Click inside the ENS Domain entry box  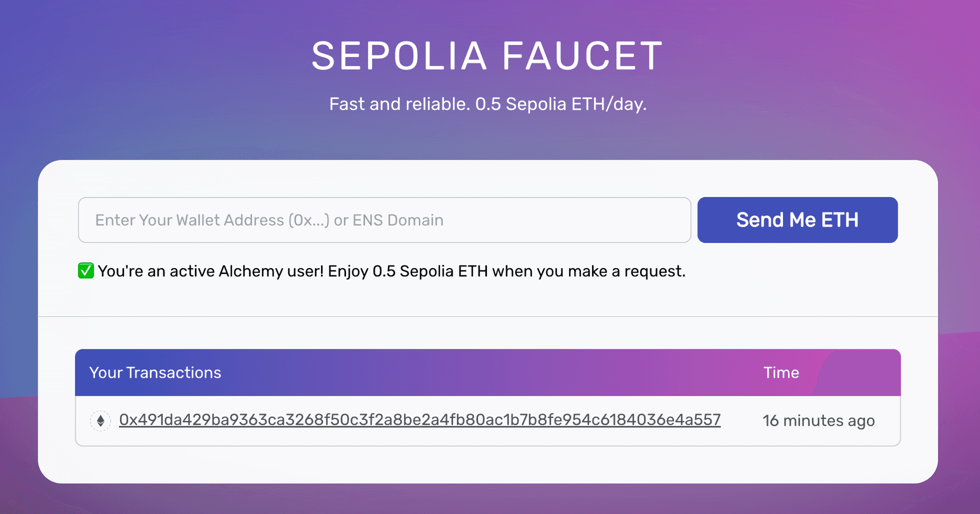[384, 219]
